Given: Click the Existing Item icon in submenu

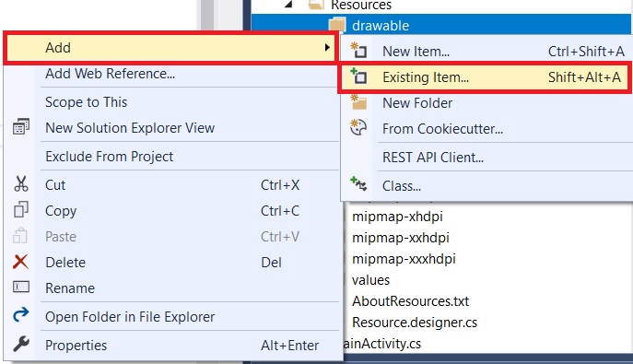Looking at the screenshot, I should click(x=358, y=76).
